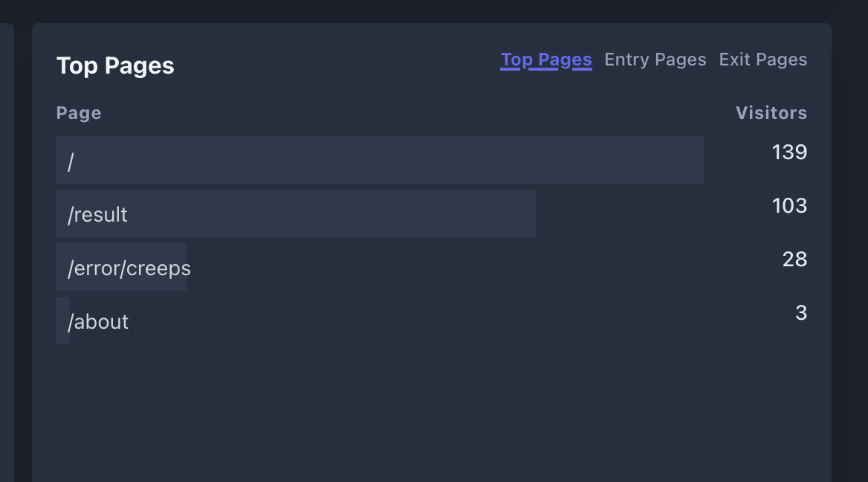Click the 103 visitors count

(x=789, y=205)
